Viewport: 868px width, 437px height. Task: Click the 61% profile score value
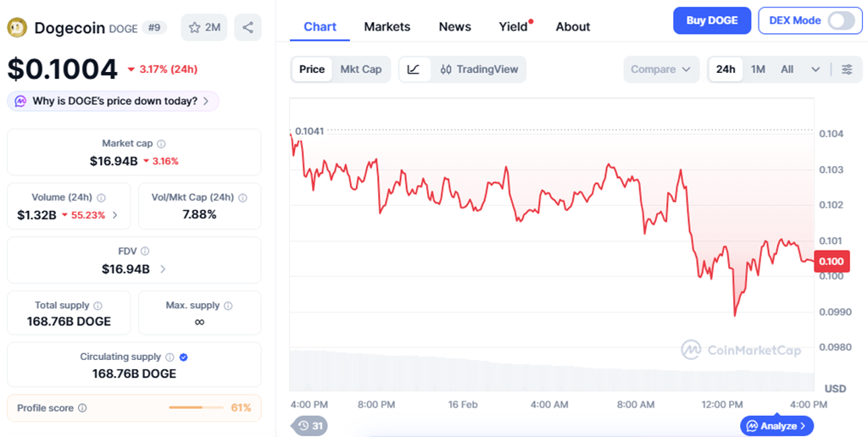coord(241,408)
